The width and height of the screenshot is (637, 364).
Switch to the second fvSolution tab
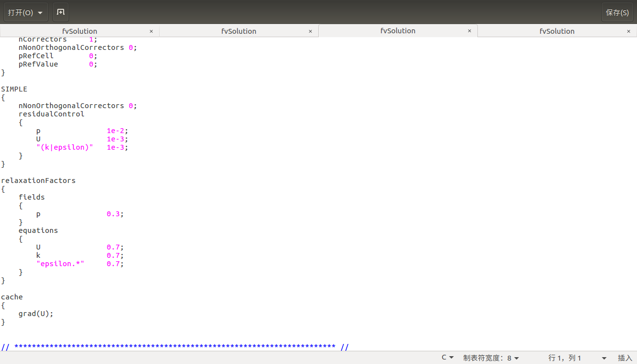(238, 31)
